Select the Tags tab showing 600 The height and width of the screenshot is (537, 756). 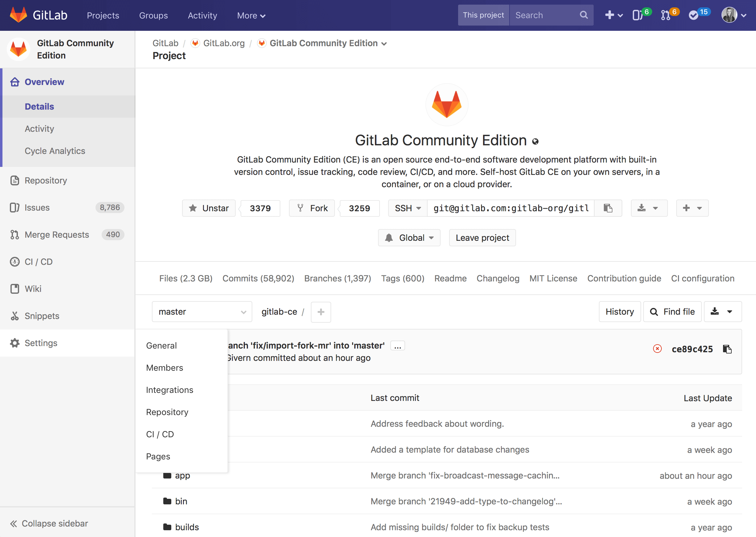click(x=403, y=278)
